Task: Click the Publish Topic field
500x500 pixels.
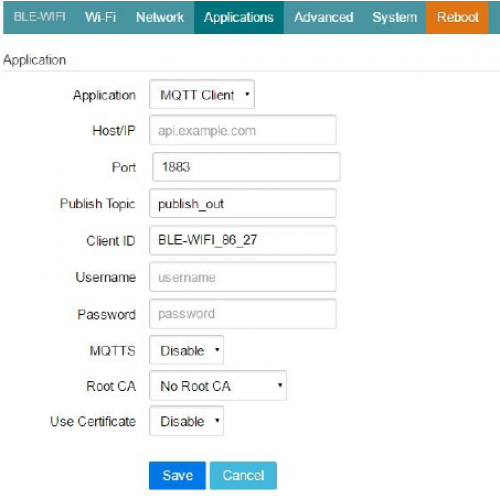Action: [x=243, y=203]
